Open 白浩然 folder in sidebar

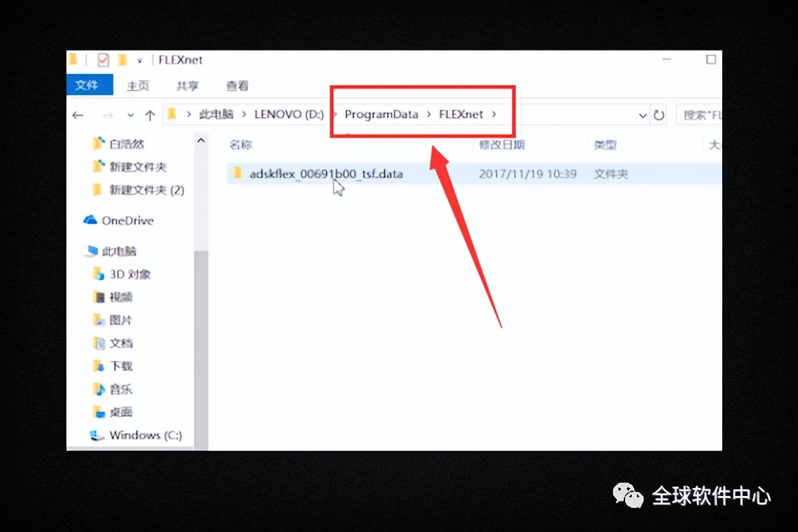(127, 144)
